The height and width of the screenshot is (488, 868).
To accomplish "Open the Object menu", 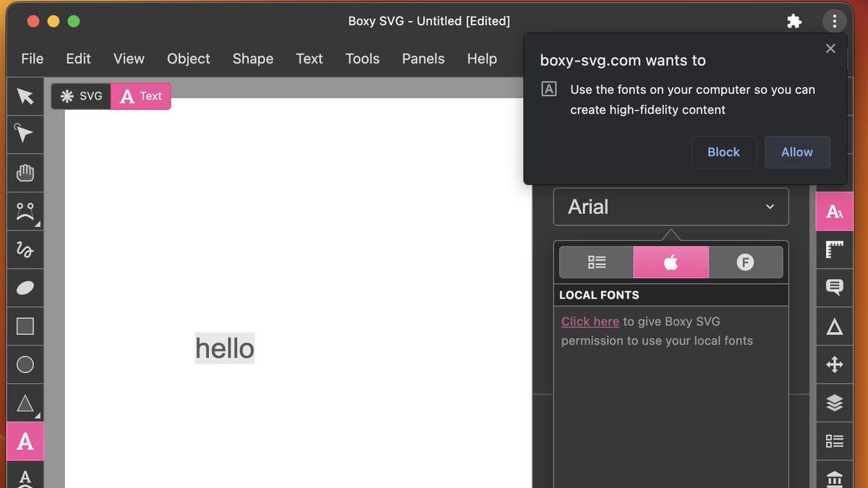I will click(189, 59).
